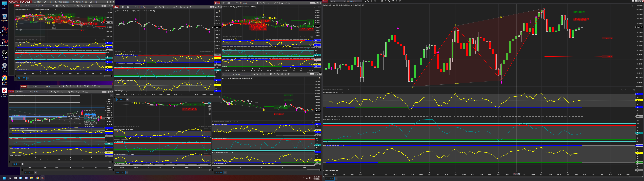Select the Drawing Tools pencil in the NQ 5000 Volume chart
The image size is (644, 181).
[x=368, y=1]
